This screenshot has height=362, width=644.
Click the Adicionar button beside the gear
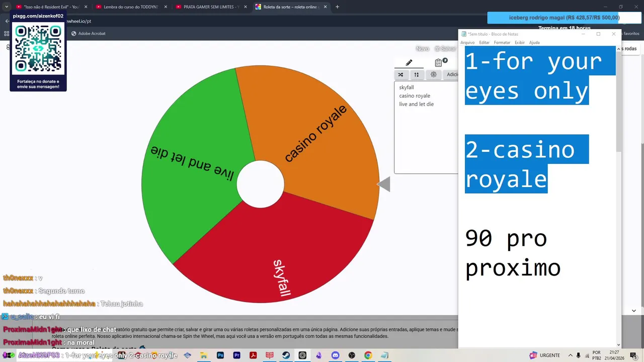point(452,74)
